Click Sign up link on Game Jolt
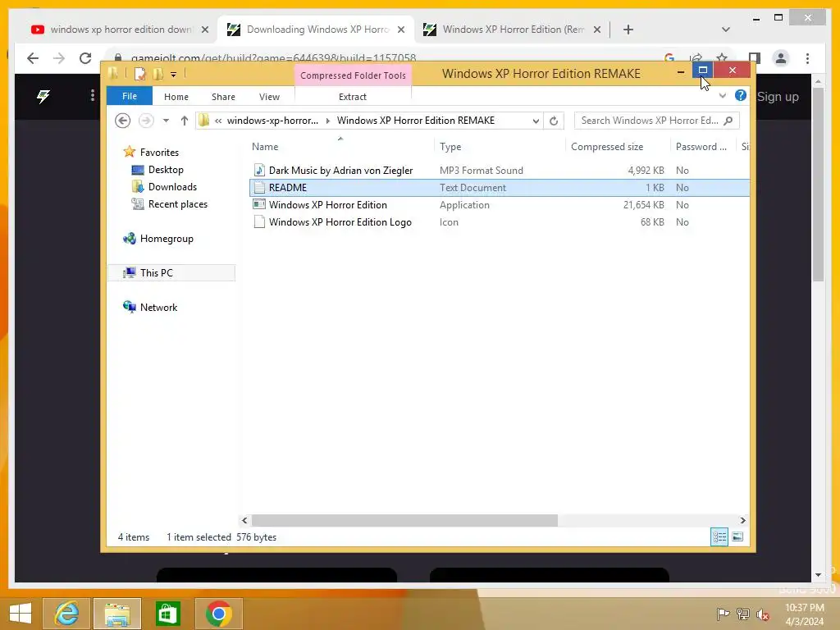 pos(778,97)
